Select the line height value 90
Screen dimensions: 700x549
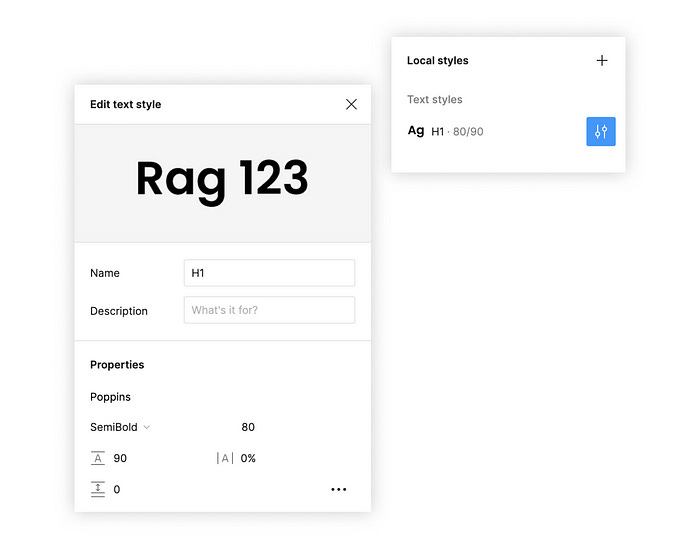point(120,458)
